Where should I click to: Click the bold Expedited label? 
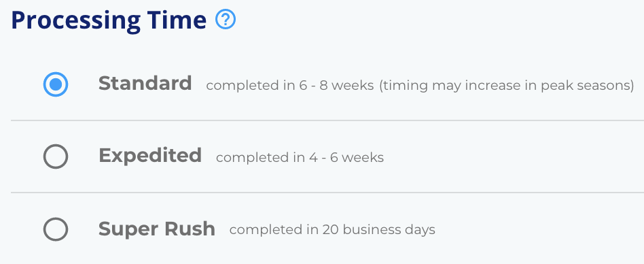click(150, 156)
